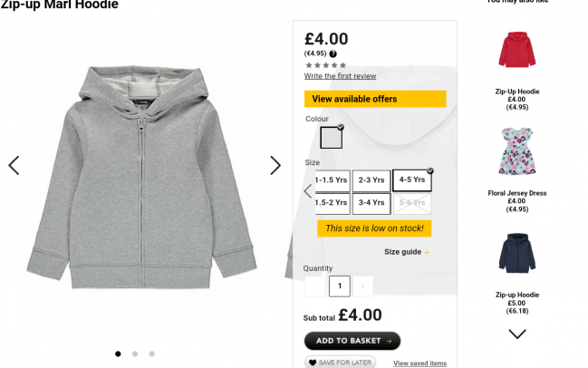The height and width of the screenshot is (368, 588).
Task: Click the five-star rating icons
Action: click(325, 65)
